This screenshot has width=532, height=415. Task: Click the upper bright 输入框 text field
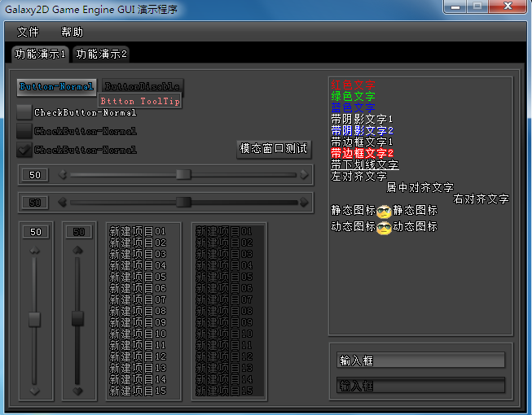pos(421,360)
